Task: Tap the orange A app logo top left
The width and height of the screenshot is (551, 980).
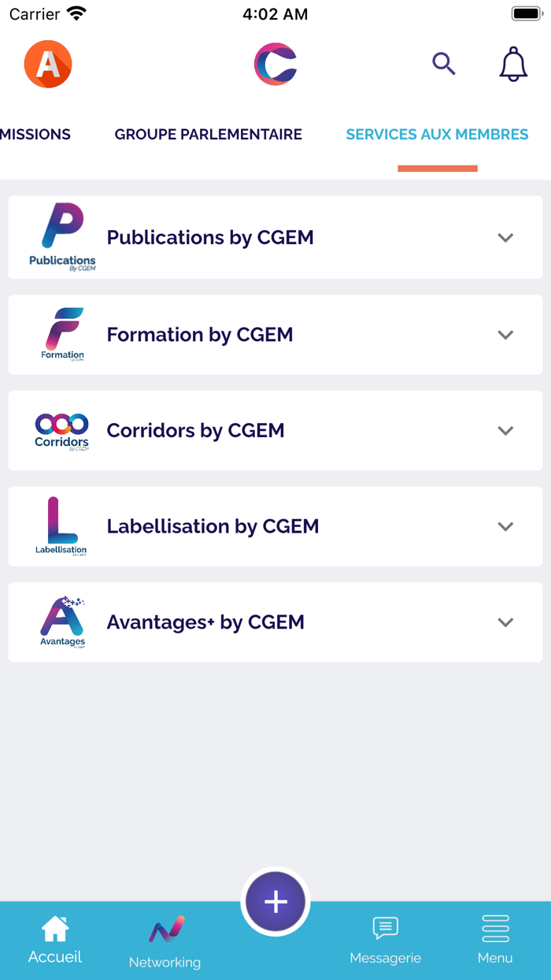Action: tap(47, 64)
